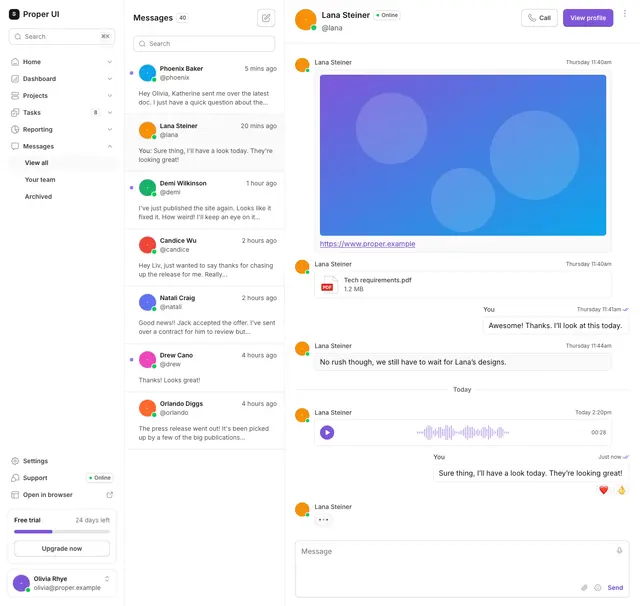Click Natali Craig's blue avatar

pyautogui.click(x=147, y=302)
